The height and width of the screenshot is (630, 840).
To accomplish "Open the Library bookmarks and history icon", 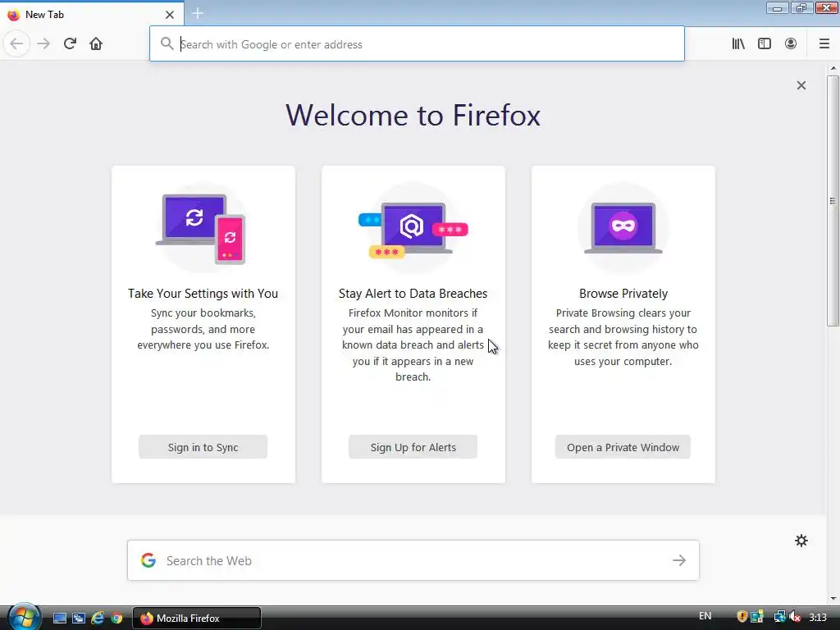I will point(738,43).
